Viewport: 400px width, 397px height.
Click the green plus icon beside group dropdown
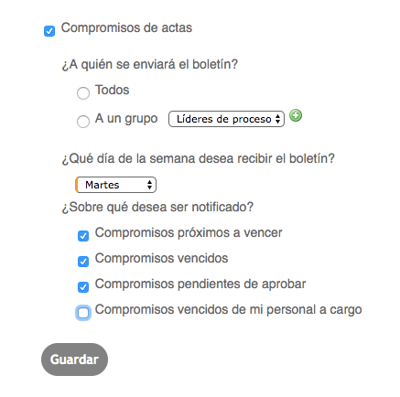[295, 116]
